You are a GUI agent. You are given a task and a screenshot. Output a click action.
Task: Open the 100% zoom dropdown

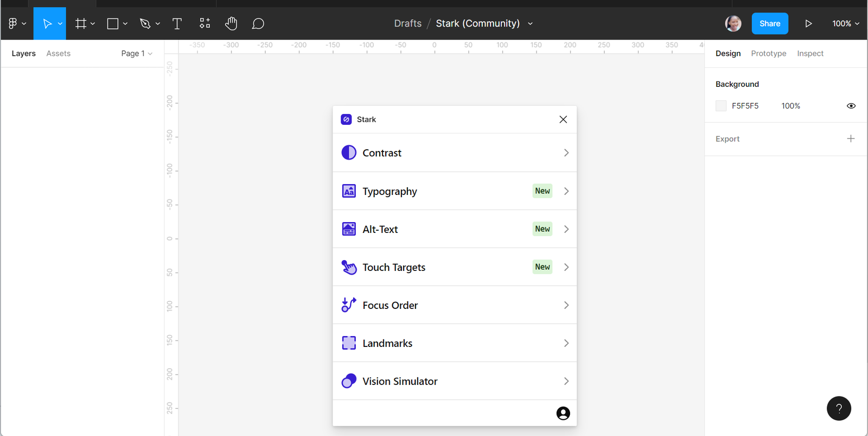846,23
